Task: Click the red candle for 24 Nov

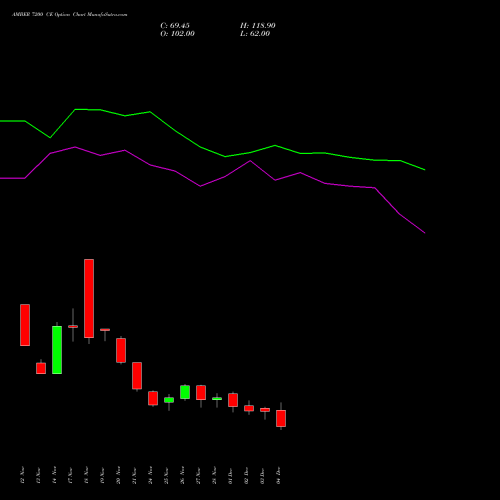Action: pyautogui.click(x=153, y=398)
